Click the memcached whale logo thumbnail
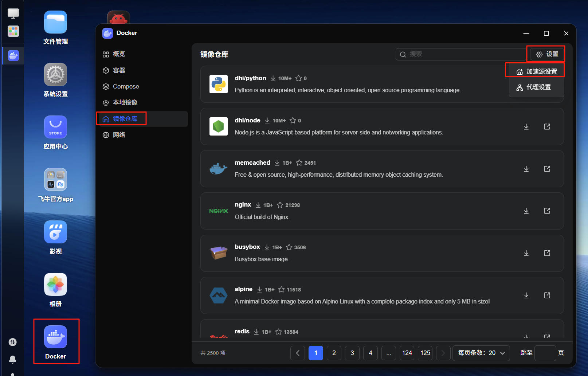 (219, 169)
